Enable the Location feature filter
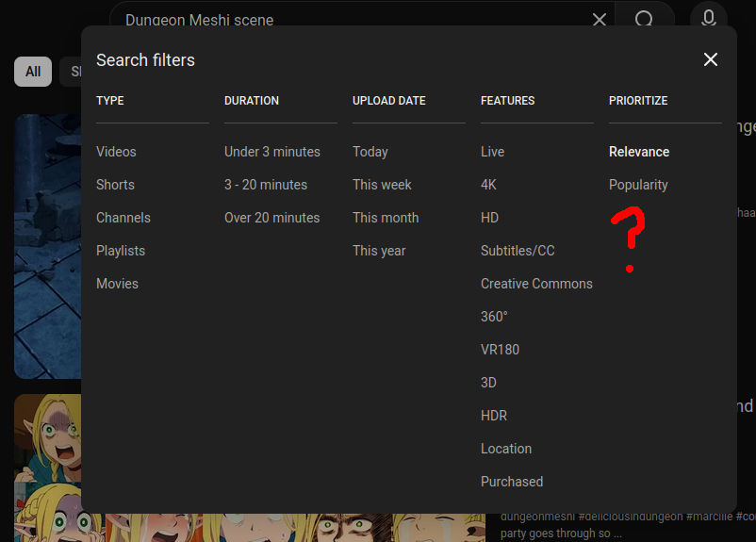Screen dimensions: 756x542 point(506,449)
